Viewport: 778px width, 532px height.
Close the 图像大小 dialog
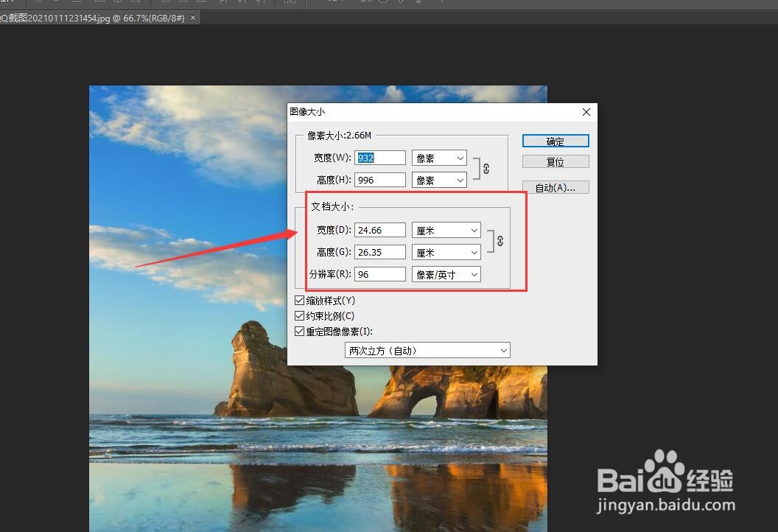pos(586,112)
